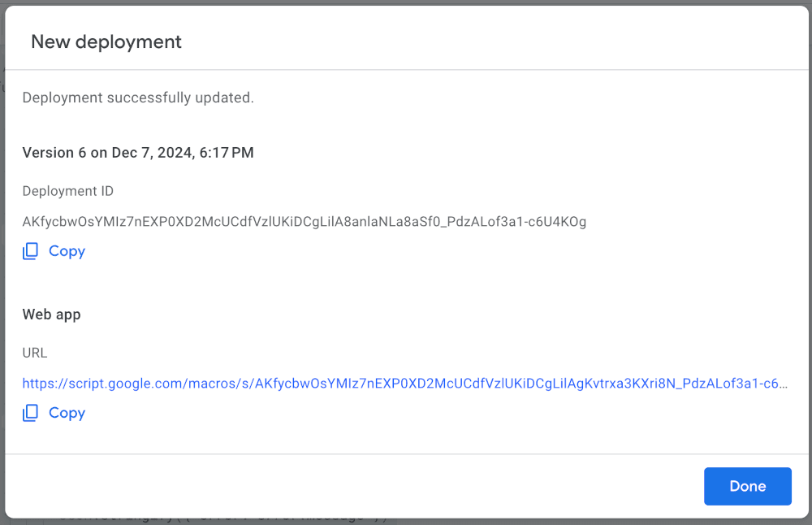Click the Copy link under the Deployment ID

click(67, 251)
